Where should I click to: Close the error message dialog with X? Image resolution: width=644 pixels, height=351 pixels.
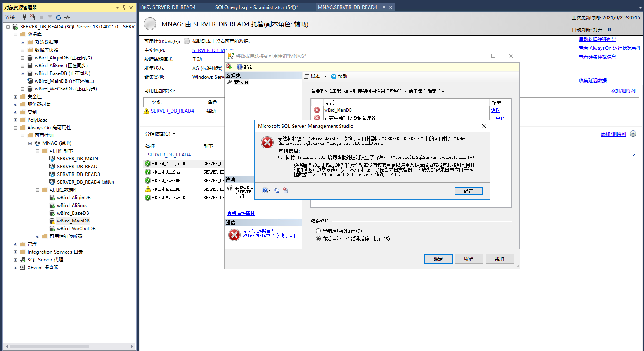pos(483,126)
